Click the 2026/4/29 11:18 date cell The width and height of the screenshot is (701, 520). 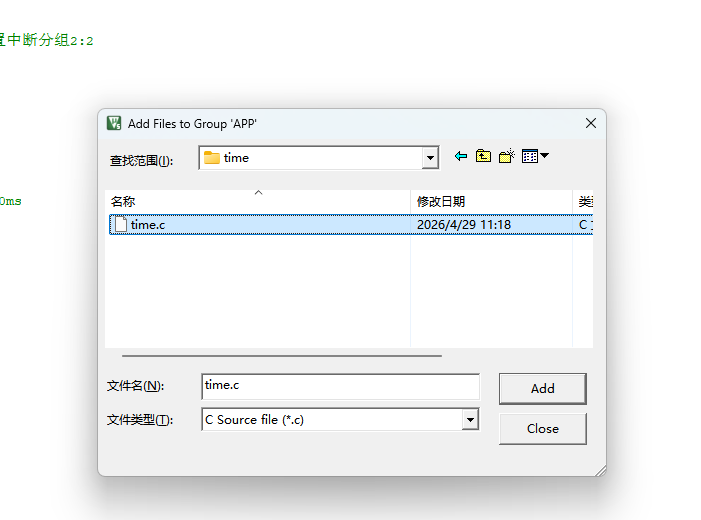coord(464,224)
